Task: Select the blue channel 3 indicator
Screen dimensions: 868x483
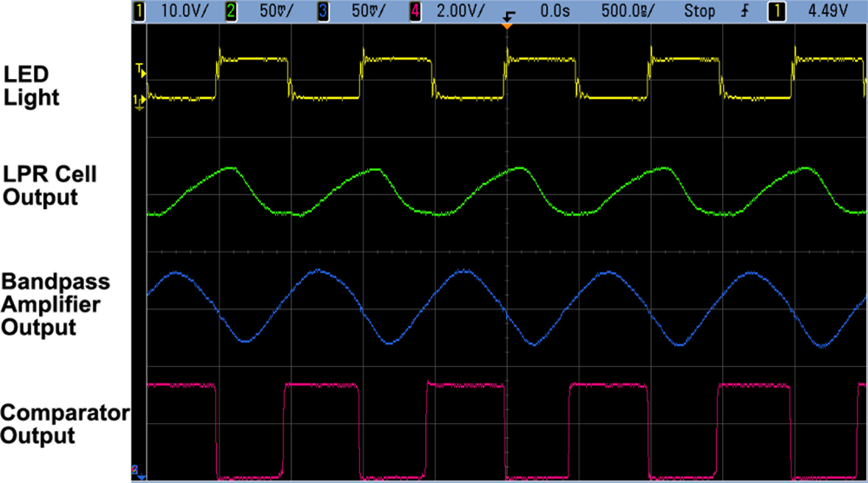Action: [322, 11]
